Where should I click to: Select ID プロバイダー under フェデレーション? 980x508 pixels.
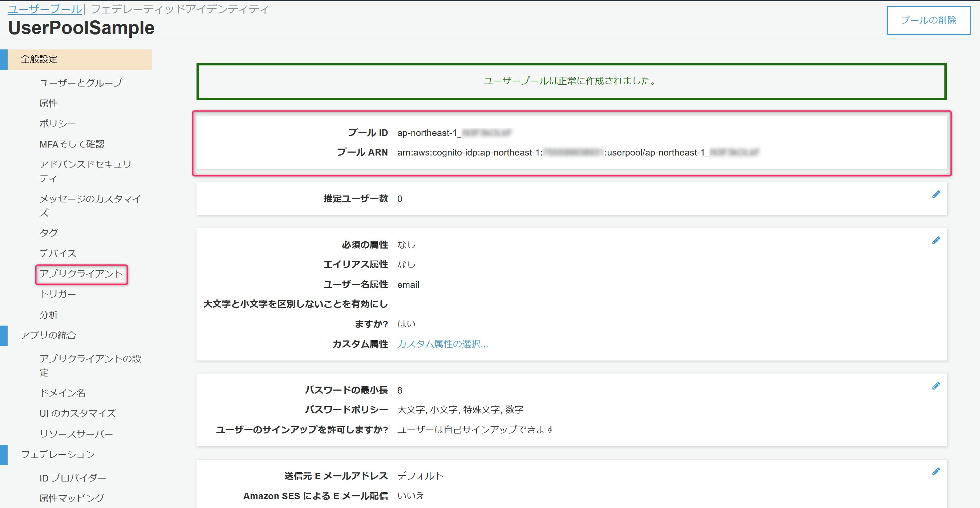pyautogui.click(x=73, y=478)
